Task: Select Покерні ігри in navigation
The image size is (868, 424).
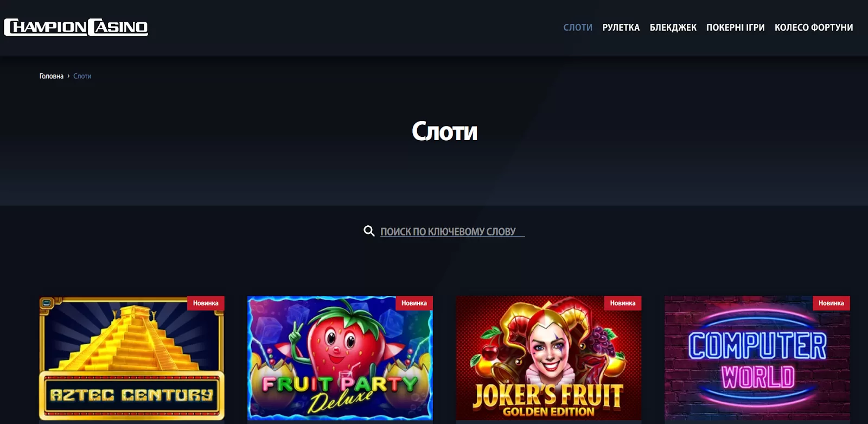Action: point(736,28)
